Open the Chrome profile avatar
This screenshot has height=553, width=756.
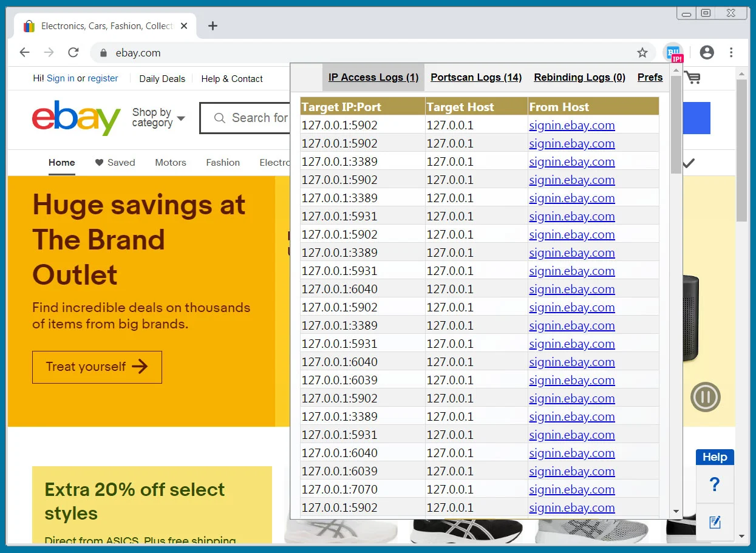(x=706, y=52)
